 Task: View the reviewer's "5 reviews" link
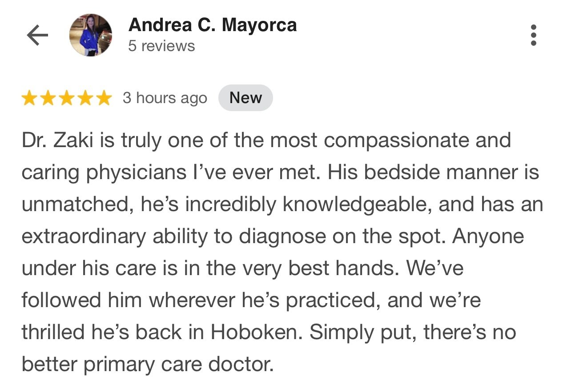161,46
